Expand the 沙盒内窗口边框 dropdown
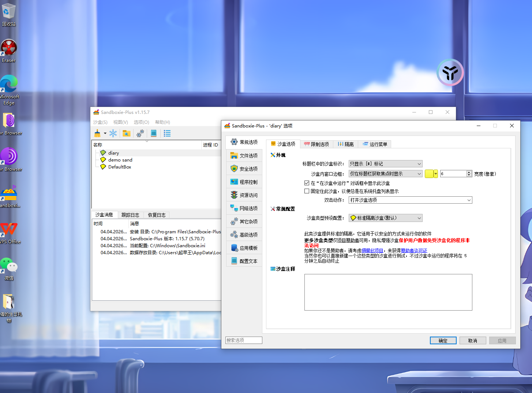Image resolution: width=532 pixels, height=393 pixels. click(386, 174)
